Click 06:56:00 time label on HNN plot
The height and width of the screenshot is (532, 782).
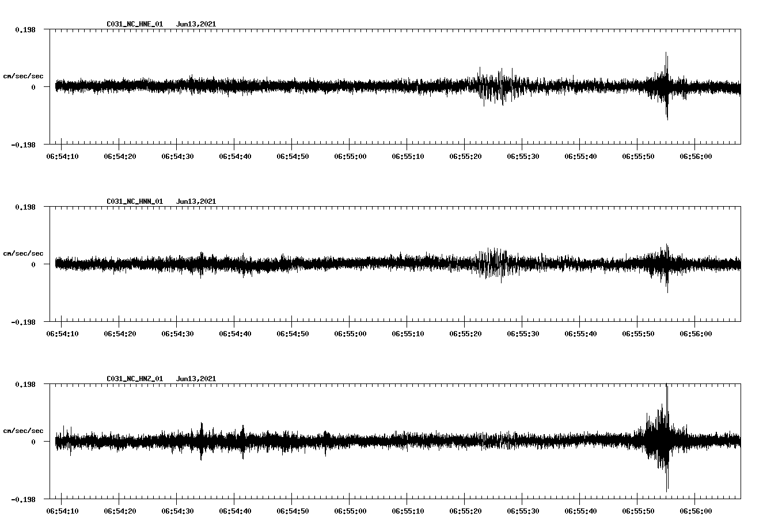pos(696,334)
